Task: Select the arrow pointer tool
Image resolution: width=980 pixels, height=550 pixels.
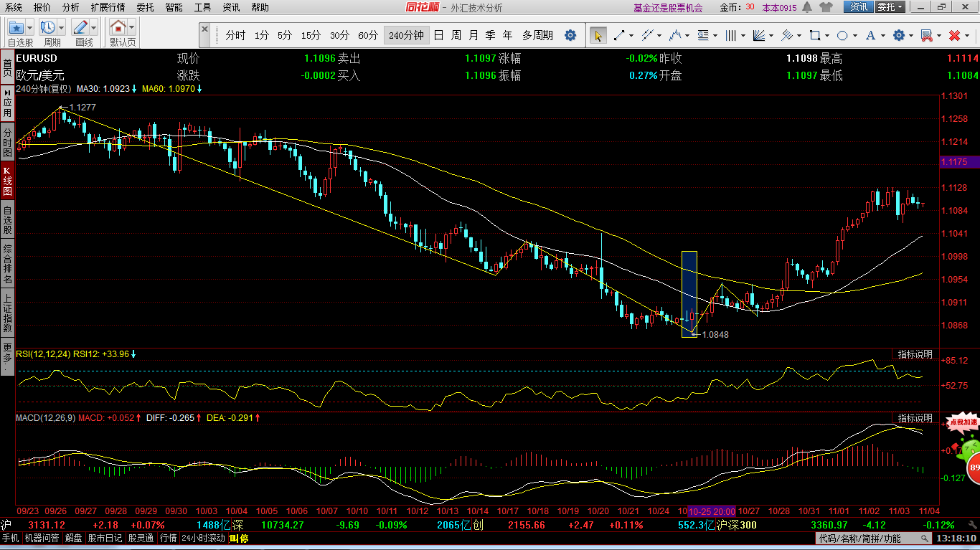Action: coord(598,35)
